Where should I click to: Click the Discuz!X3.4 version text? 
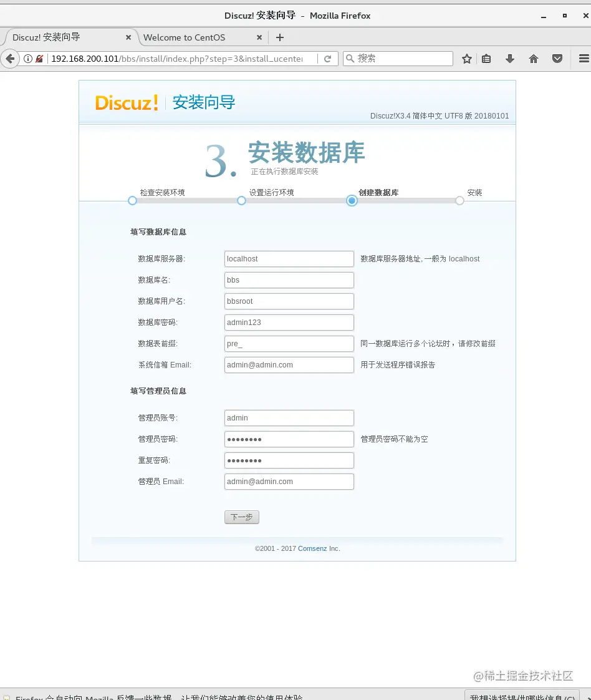coord(440,115)
